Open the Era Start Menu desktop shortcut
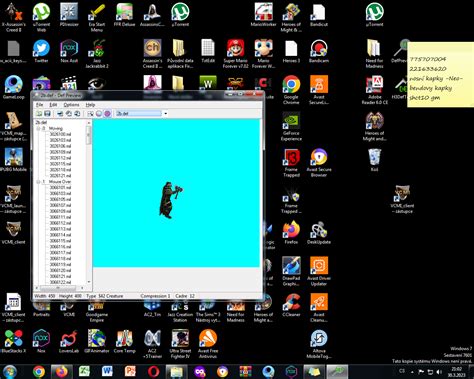The width and height of the screenshot is (474, 379). tap(97, 17)
